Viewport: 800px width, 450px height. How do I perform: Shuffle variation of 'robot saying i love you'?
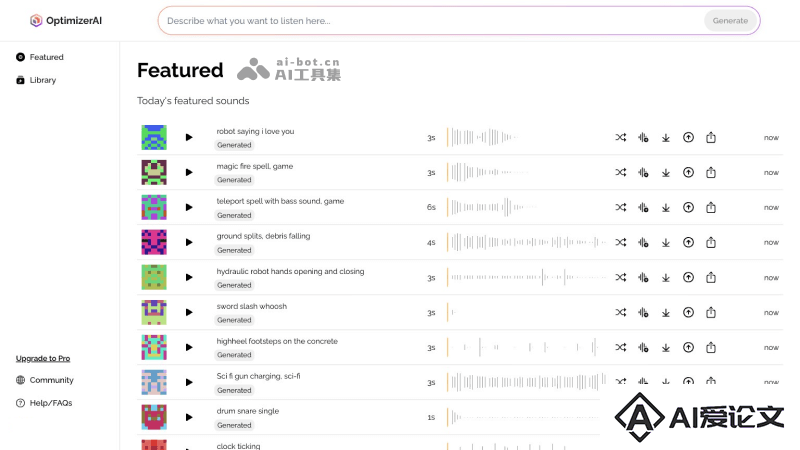620,137
